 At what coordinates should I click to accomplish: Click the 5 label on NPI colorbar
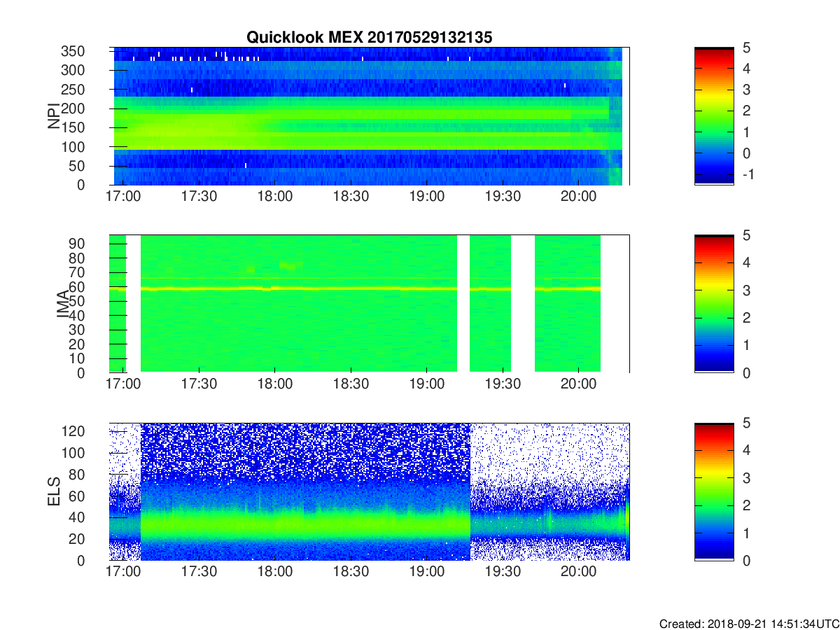click(x=747, y=48)
